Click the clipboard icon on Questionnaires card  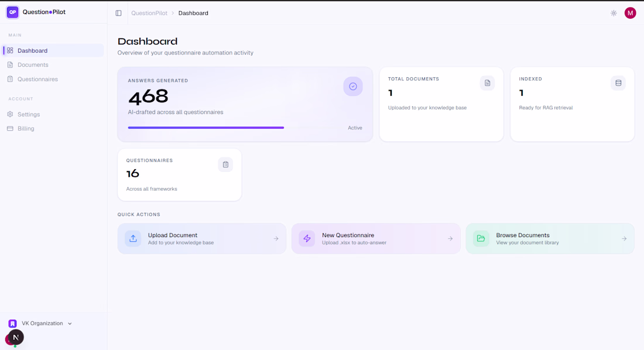pos(225,164)
